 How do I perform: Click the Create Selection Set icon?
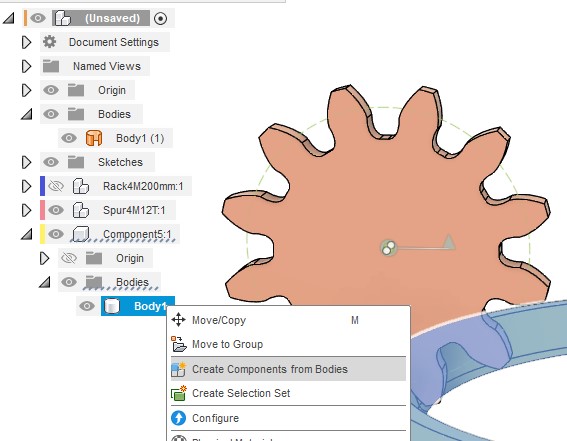[x=179, y=393]
